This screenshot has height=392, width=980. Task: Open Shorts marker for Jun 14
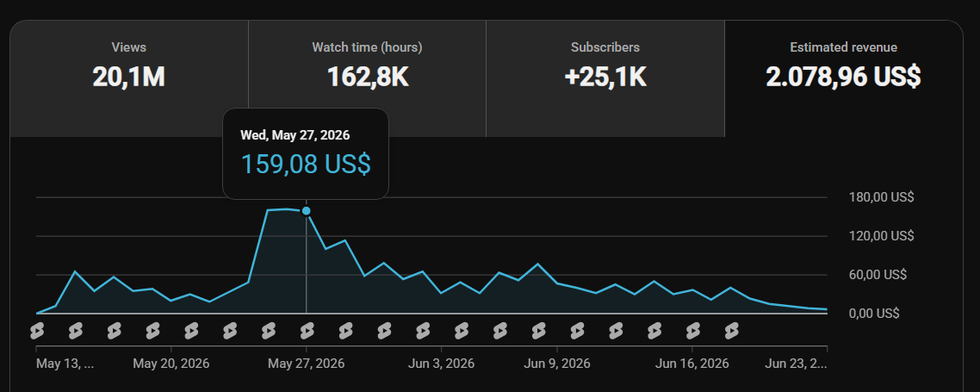coord(654,331)
